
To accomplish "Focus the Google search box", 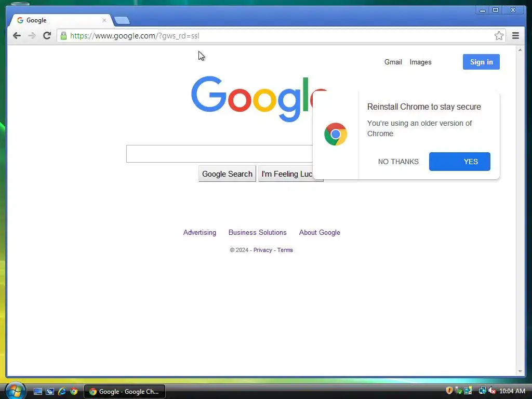I will point(220,154).
